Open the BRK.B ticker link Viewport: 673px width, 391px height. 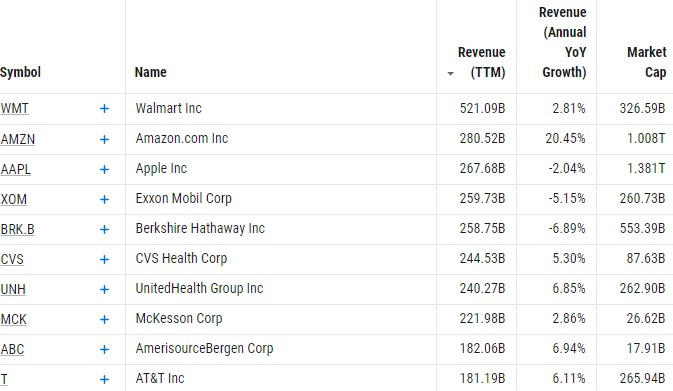click(17, 230)
